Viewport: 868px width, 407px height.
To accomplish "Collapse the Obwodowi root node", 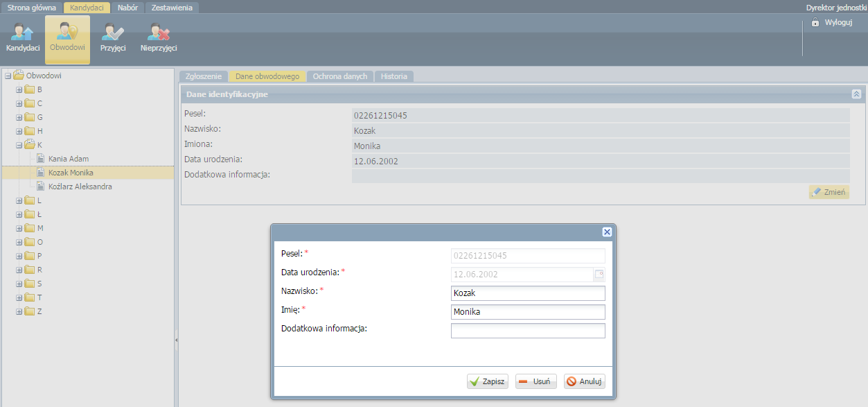I will (8, 76).
